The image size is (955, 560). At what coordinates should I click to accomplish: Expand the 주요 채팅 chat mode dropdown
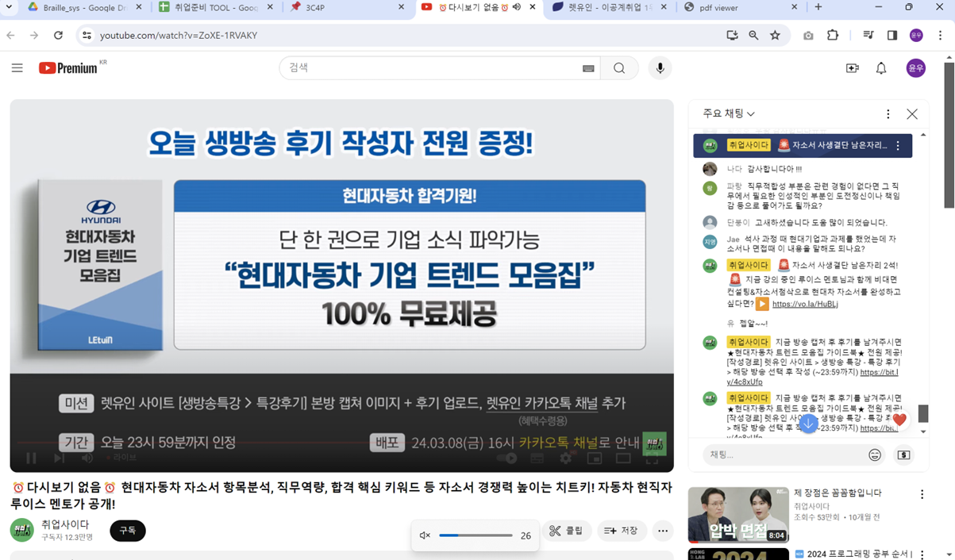[x=729, y=114]
